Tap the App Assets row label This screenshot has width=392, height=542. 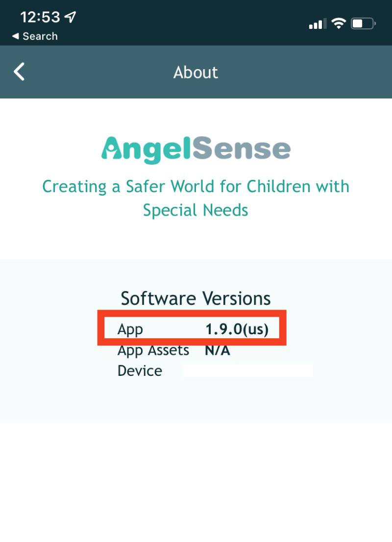(x=153, y=350)
